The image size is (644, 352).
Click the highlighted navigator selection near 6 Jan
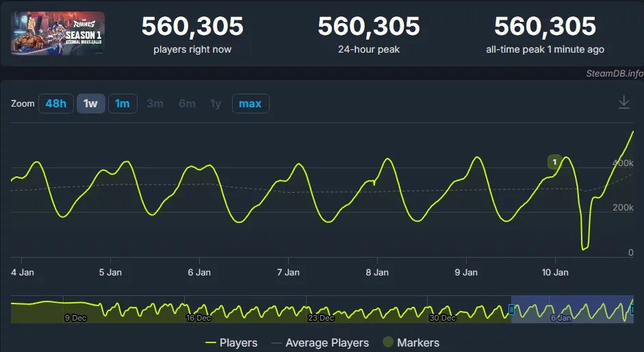(571, 310)
